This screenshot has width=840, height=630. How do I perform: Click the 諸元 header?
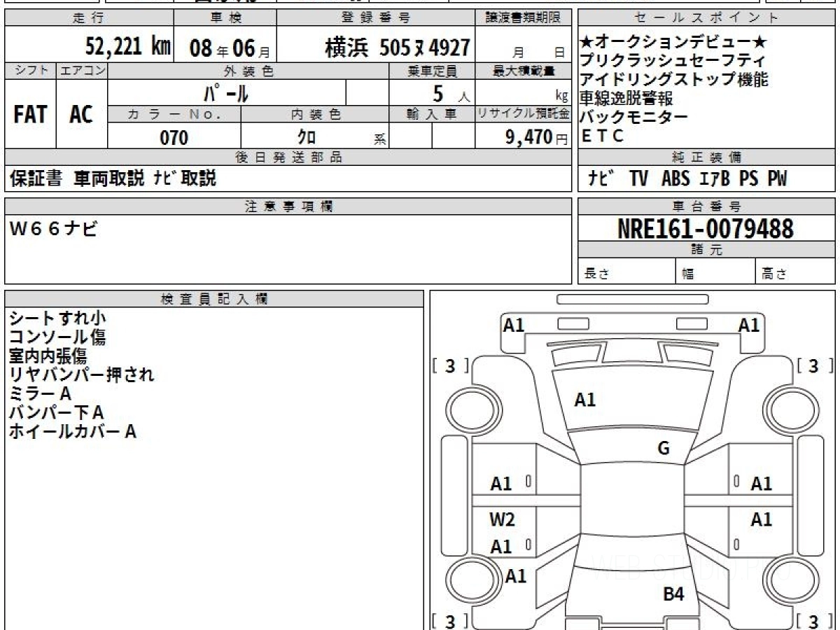706,250
